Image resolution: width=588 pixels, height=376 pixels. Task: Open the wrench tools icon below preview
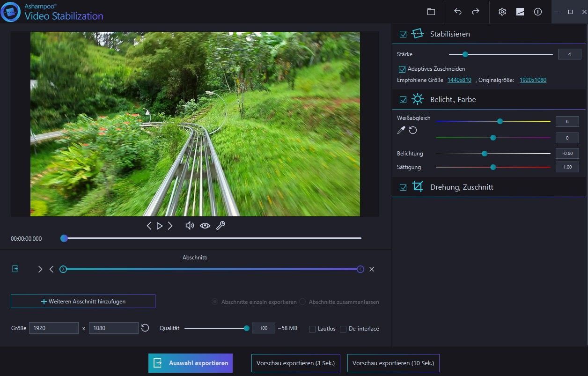(x=220, y=226)
